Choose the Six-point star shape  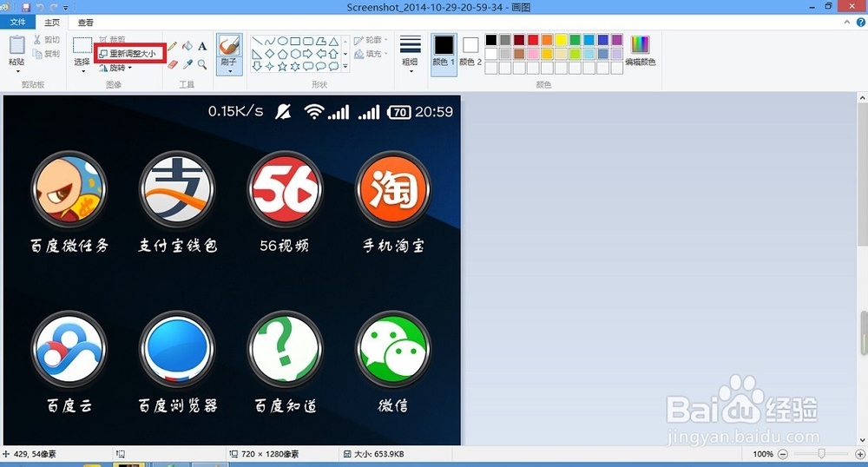pyautogui.click(x=295, y=66)
